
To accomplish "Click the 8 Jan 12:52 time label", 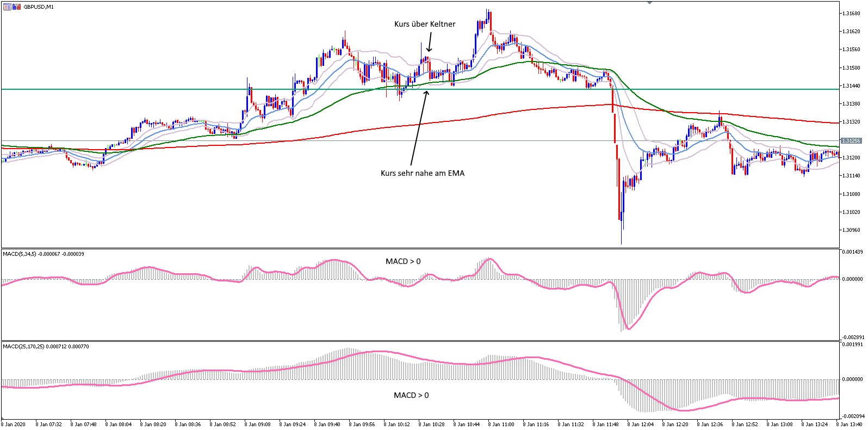I will 745,424.
